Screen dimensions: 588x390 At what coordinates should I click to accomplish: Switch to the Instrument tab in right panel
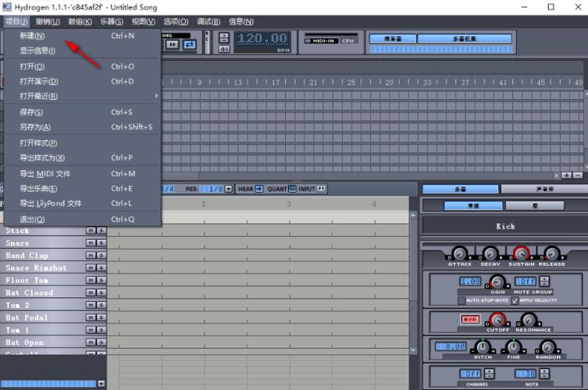click(461, 190)
